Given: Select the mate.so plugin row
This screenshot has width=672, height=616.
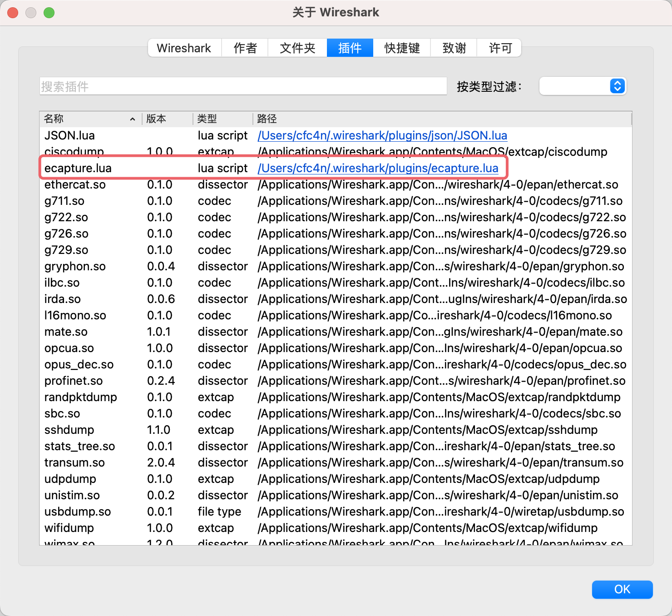Looking at the screenshot, I should pyautogui.click(x=336, y=332).
